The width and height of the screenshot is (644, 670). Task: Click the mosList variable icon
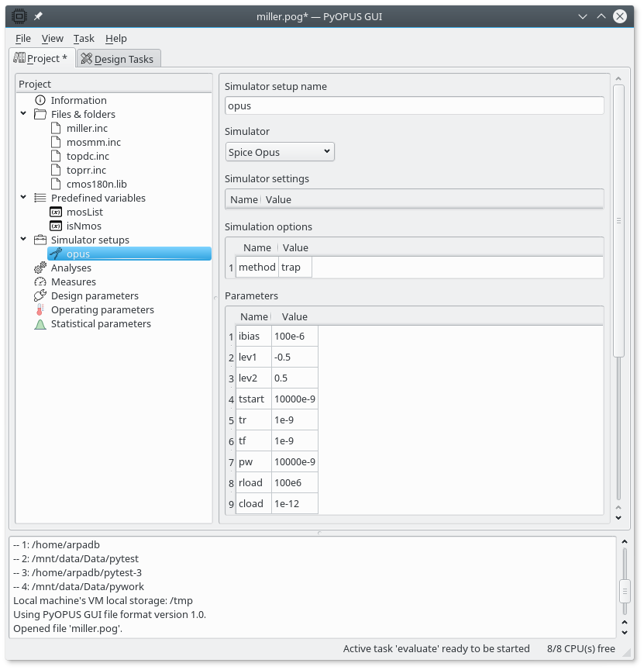coord(56,212)
